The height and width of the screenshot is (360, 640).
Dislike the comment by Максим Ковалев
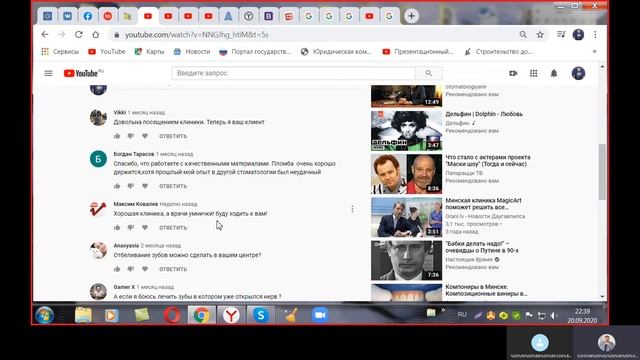[131, 227]
